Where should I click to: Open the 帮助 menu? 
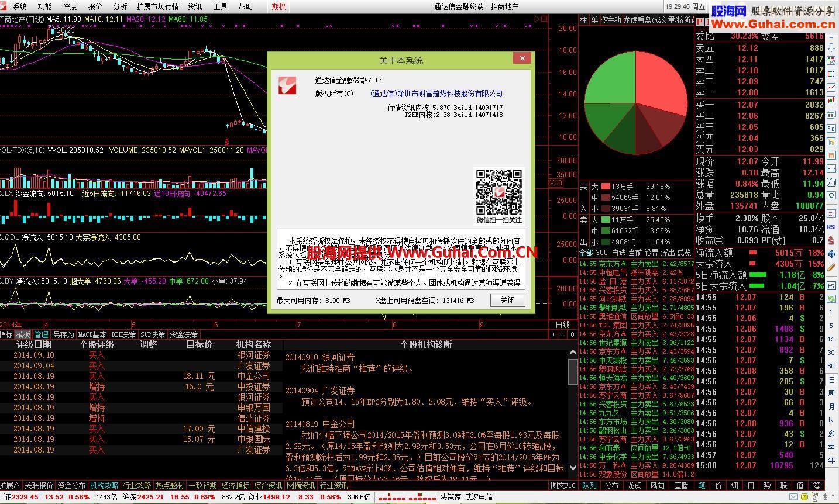tap(245, 6)
